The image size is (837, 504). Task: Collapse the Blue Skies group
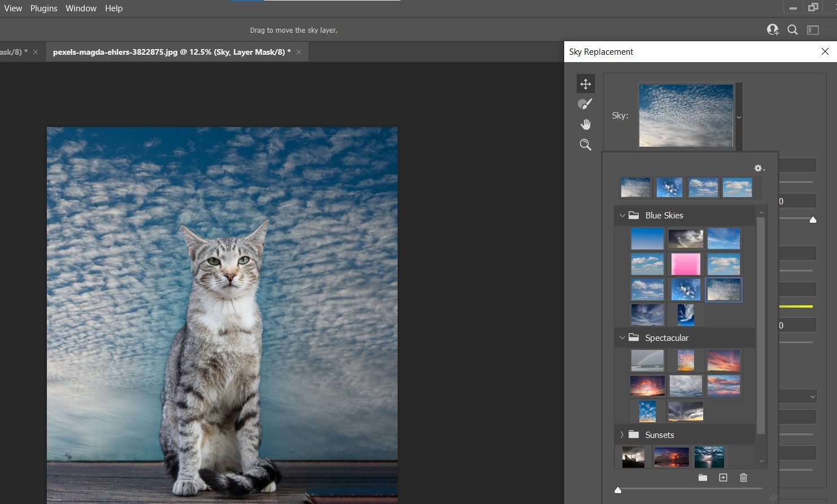coord(622,216)
